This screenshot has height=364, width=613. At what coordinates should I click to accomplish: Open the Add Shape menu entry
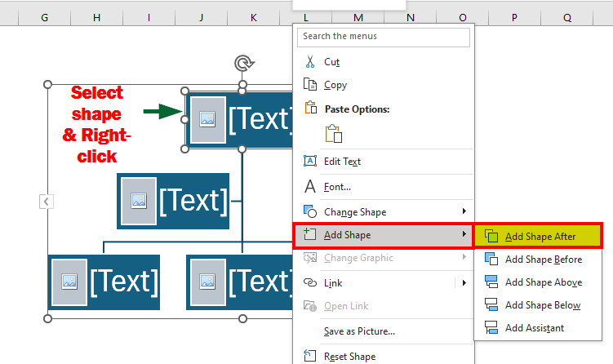[x=384, y=235]
